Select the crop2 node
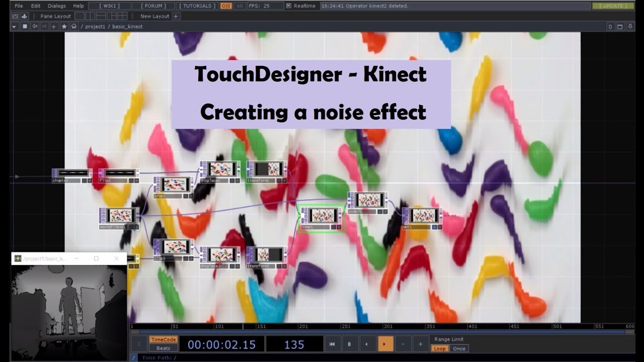This screenshot has width=644, height=362. (x=174, y=250)
